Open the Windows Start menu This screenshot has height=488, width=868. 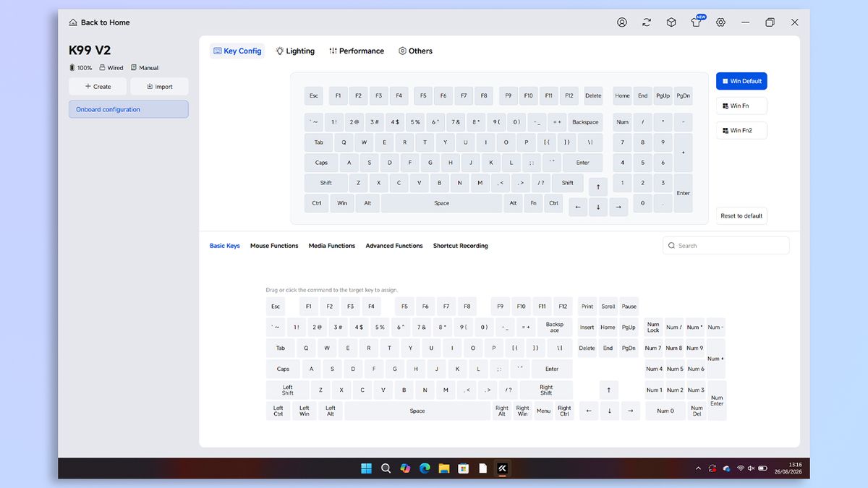(x=367, y=468)
